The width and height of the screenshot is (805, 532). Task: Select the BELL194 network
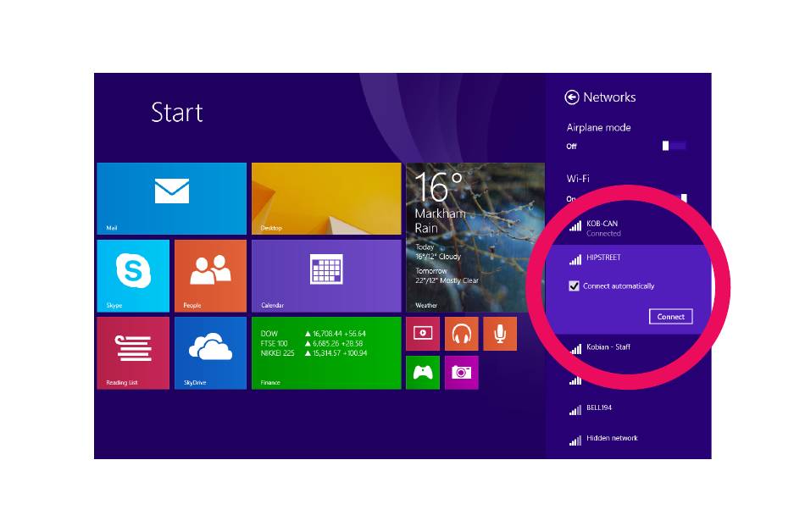pyautogui.click(x=629, y=408)
